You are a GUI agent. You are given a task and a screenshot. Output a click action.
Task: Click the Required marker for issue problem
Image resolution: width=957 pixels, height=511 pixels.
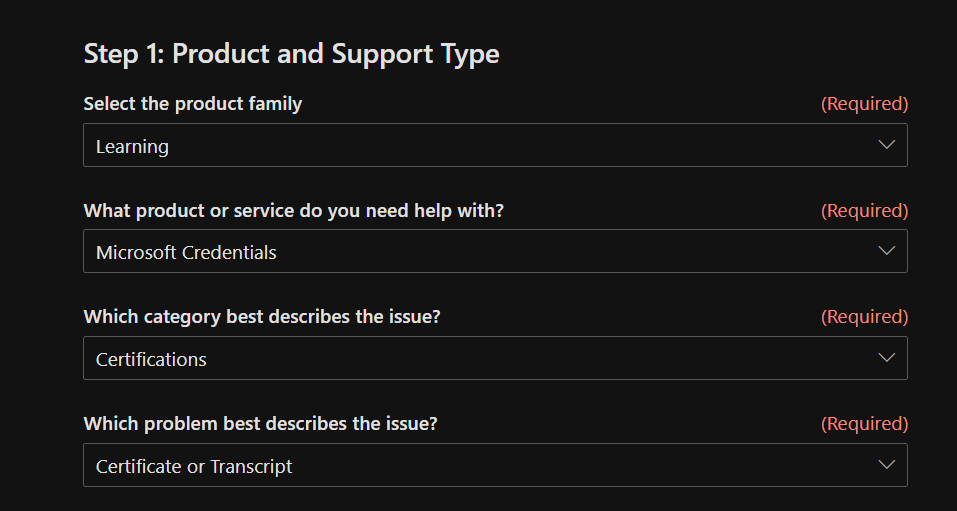(x=864, y=424)
